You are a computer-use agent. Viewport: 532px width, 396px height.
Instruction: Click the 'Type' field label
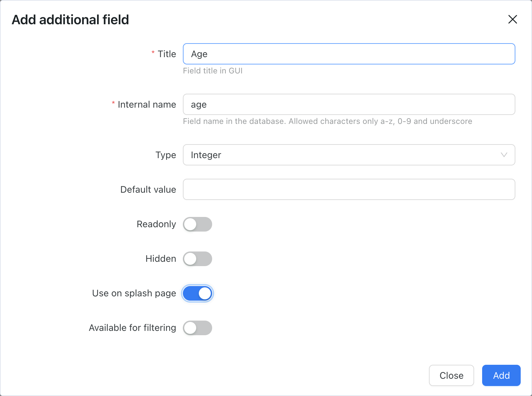coord(166,155)
